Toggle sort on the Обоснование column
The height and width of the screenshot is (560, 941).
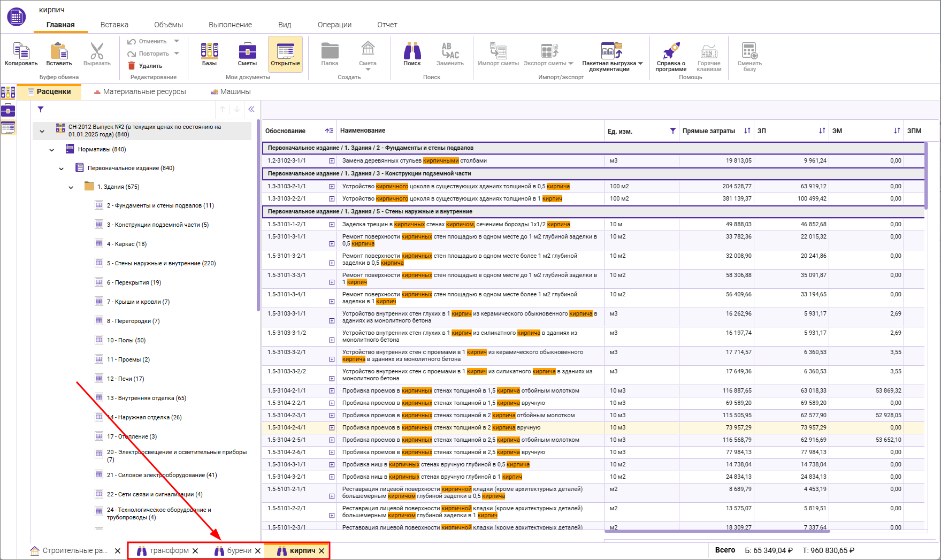[329, 131]
